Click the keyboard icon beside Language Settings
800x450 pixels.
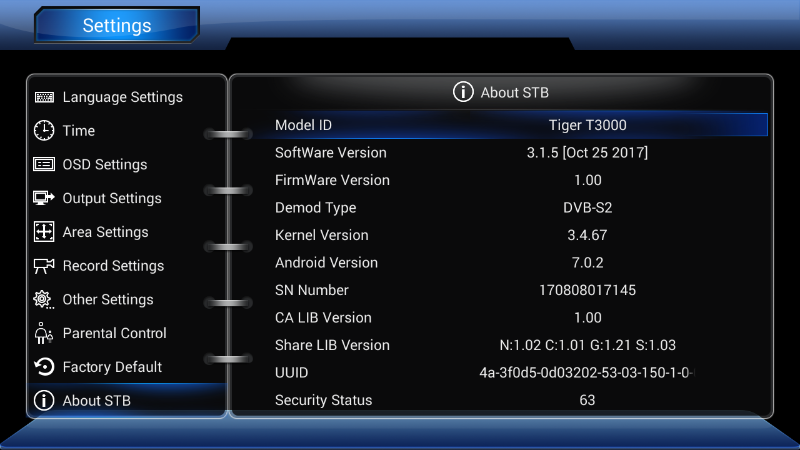(44, 97)
